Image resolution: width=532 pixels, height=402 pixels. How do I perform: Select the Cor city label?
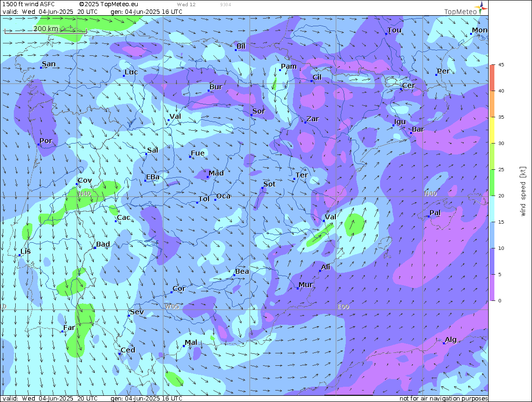[x=179, y=289]
